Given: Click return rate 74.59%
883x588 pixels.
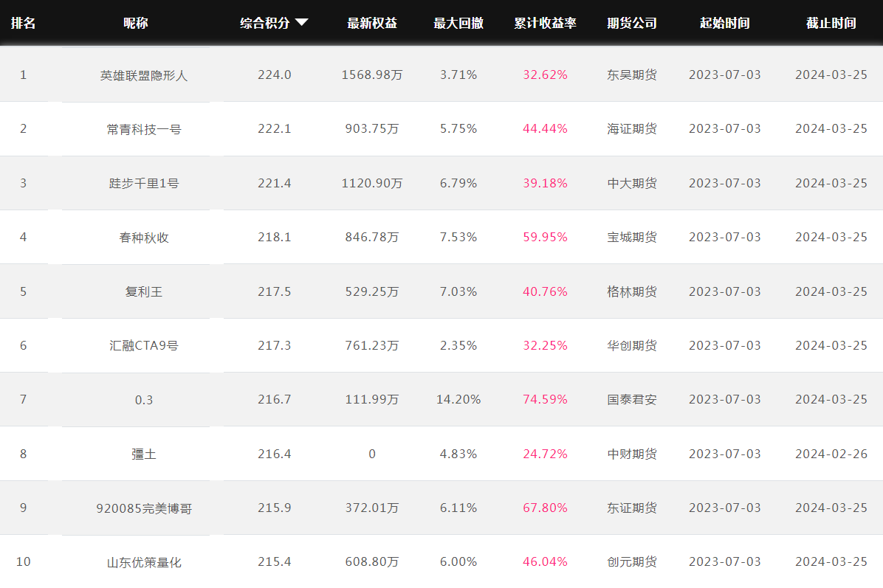Looking at the screenshot, I should point(545,400).
